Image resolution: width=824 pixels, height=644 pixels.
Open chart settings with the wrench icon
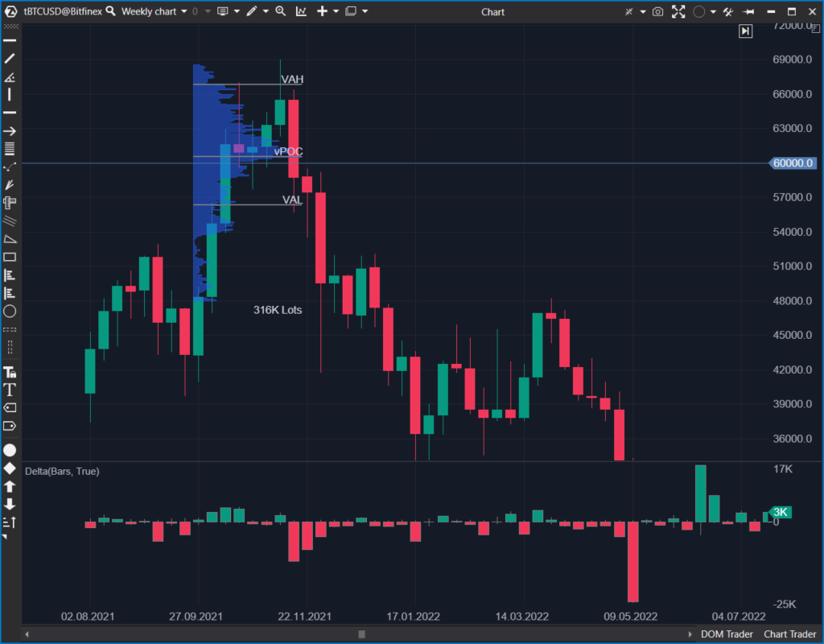(x=727, y=11)
